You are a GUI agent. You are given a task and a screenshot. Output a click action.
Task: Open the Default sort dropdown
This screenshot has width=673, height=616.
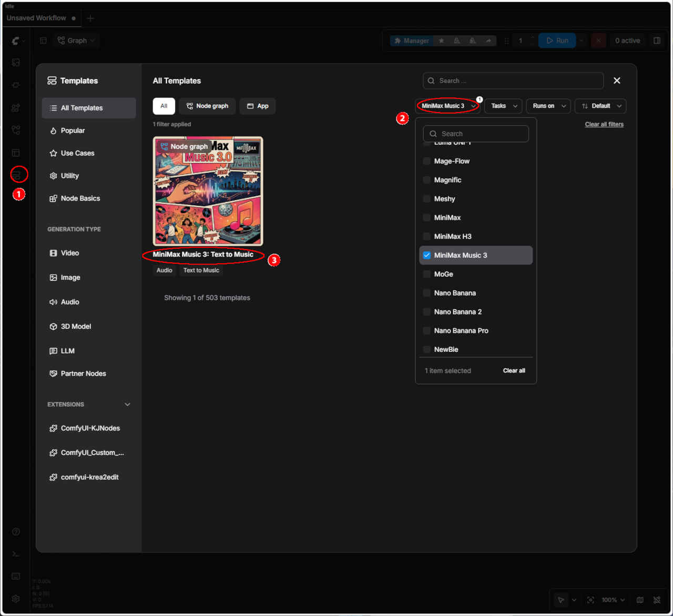pyautogui.click(x=600, y=106)
